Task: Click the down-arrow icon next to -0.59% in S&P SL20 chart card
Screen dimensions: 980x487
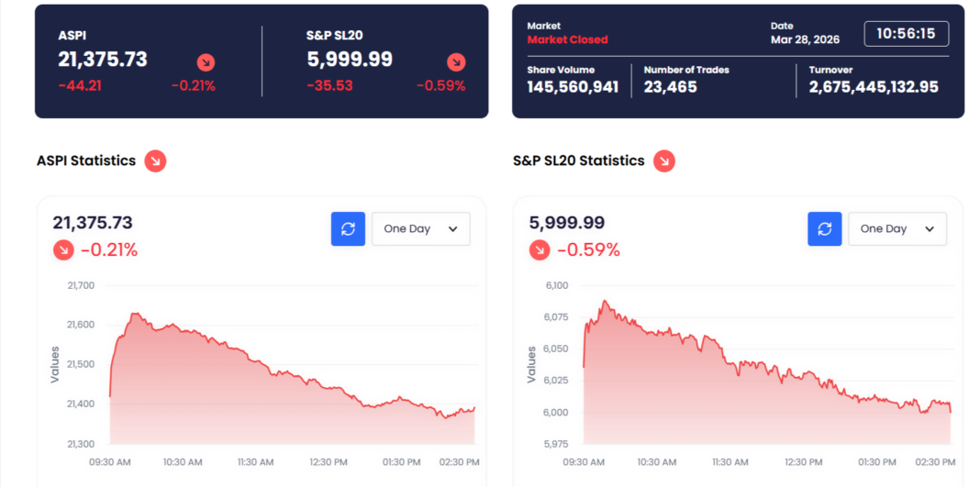Action: pyautogui.click(x=540, y=249)
